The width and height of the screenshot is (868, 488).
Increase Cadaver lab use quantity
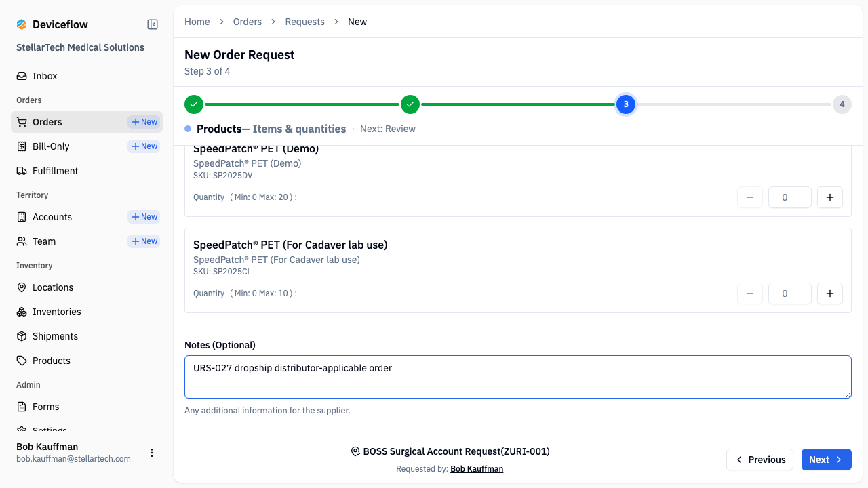[830, 293]
